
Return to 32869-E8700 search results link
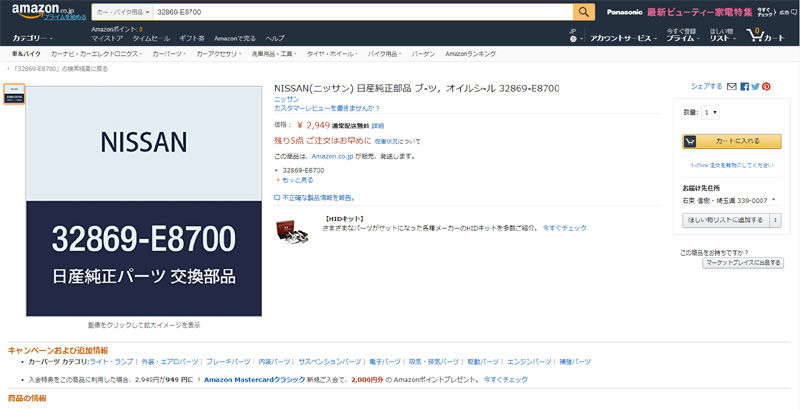tap(60, 69)
